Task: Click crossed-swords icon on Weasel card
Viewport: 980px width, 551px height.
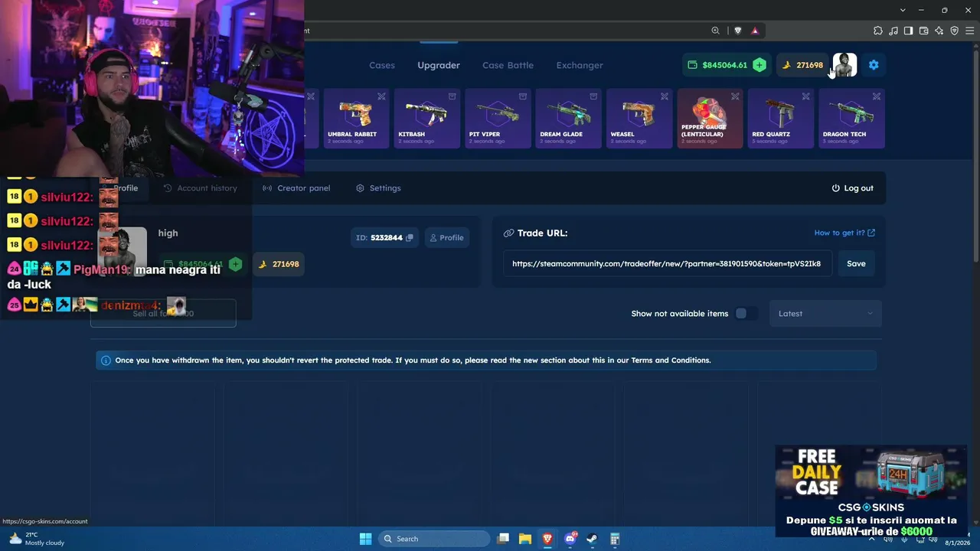Action: pos(665,96)
